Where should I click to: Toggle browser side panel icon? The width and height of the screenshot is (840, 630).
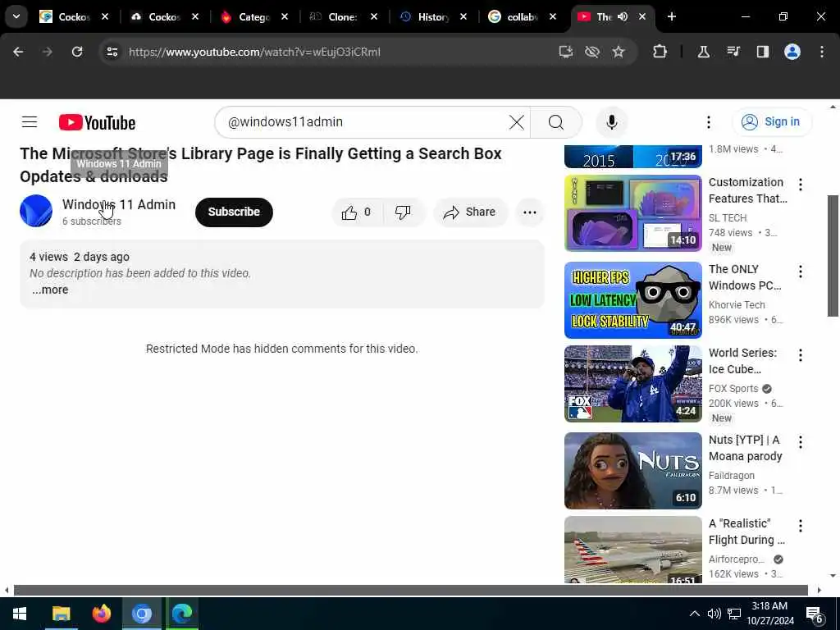point(762,52)
